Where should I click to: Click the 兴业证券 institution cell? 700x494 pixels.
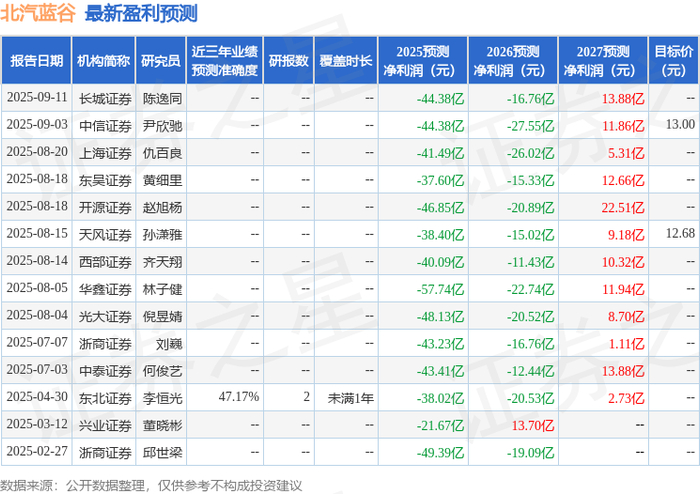pyautogui.click(x=105, y=425)
